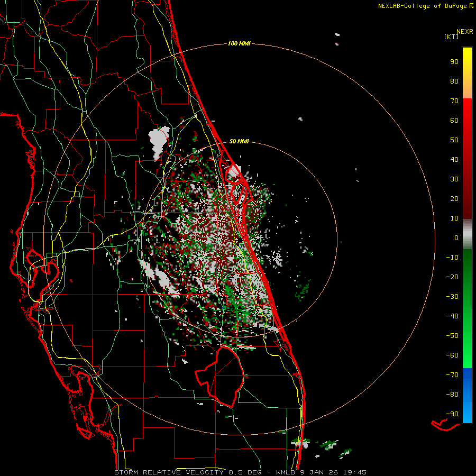This screenshot has width=476, height=476.
Task: Click the -20 value on the velocity scale
Action: [x=452, y=277]
